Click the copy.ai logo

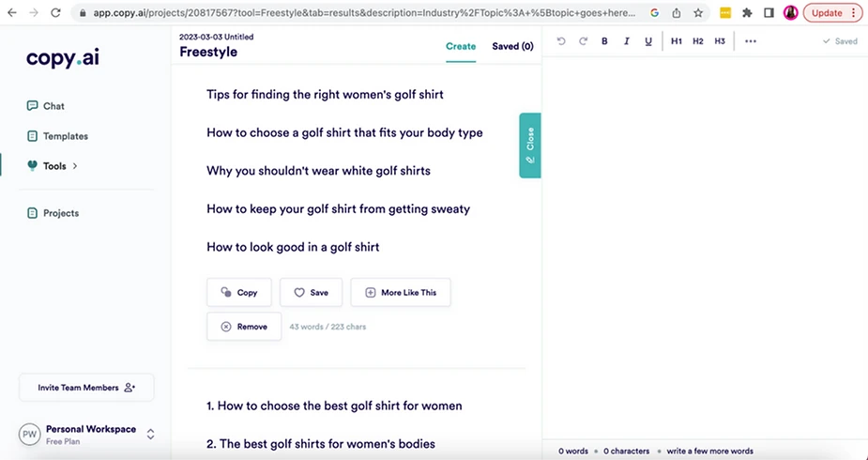pos(63,58)
